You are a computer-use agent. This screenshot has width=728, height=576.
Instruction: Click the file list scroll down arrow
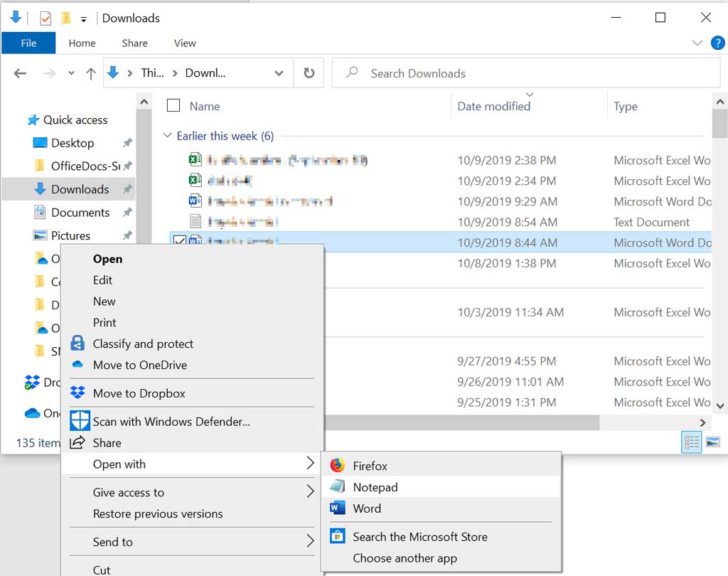719,405
